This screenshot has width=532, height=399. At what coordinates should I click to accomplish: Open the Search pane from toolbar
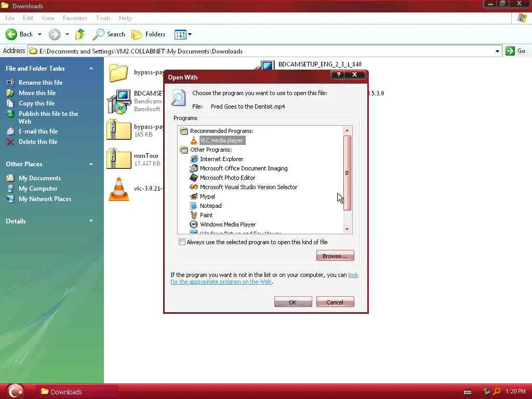(x=109, y=34)
